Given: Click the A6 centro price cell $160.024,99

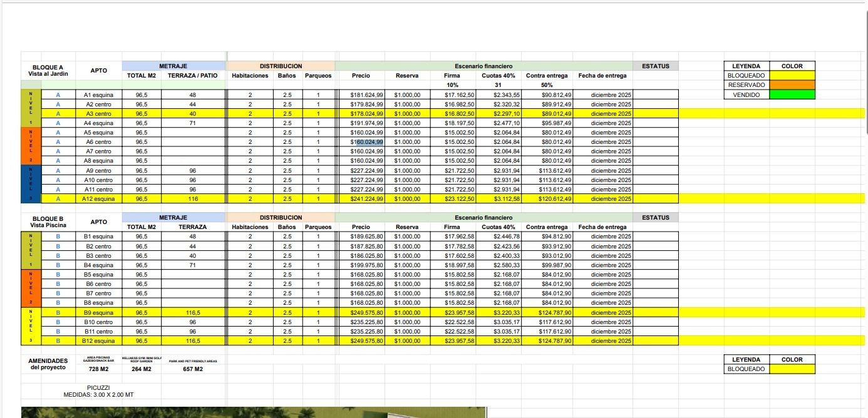Looking at the screenshot, I should 367,142.
